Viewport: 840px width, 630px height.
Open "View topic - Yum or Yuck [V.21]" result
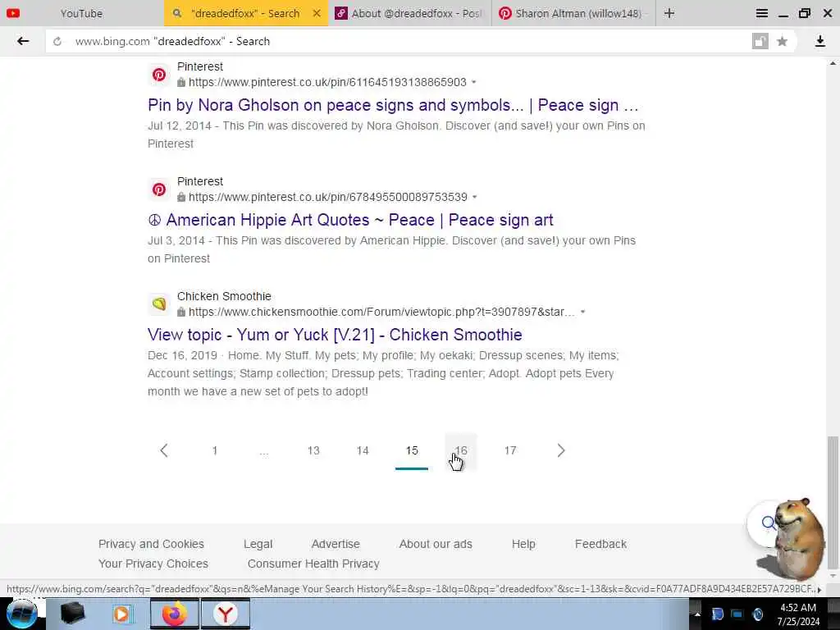click(x=335, y=335)
